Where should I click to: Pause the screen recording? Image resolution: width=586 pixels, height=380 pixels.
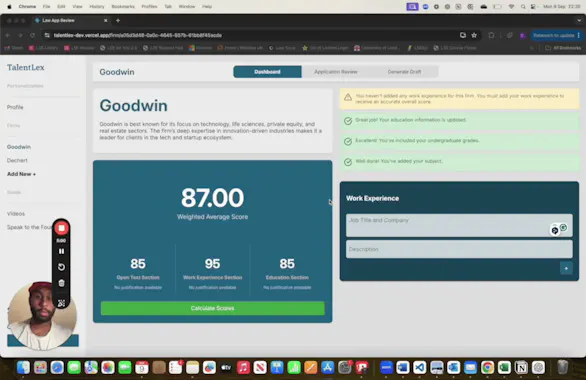pyautogui.click(x=61, y=251)
